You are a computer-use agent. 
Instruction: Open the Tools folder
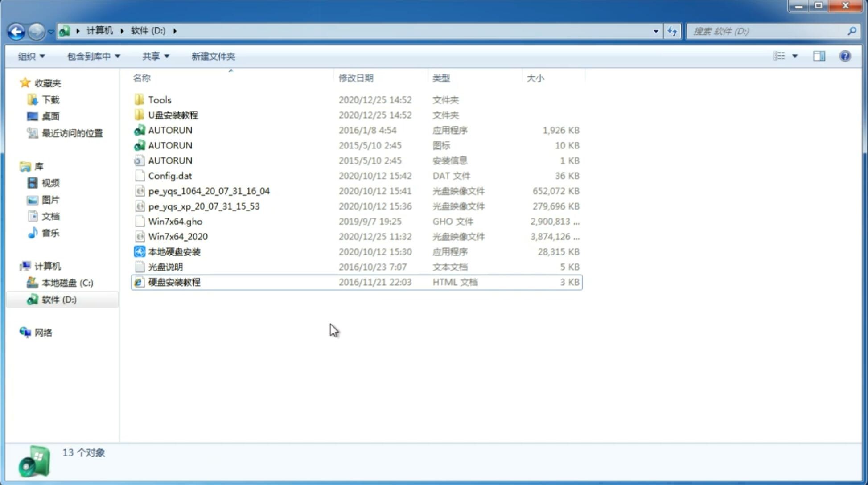pos(160,99)
